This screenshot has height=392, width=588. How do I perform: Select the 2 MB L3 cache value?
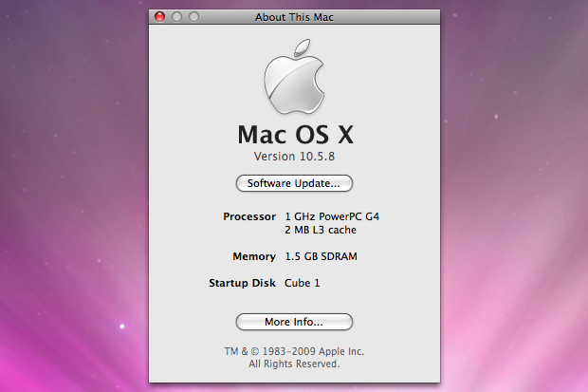point(321,230)
